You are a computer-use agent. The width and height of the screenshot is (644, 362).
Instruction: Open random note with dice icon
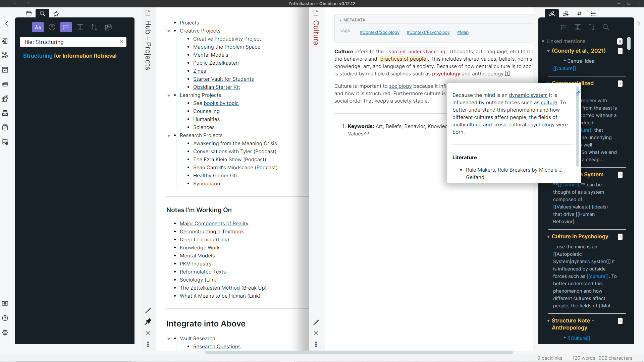click(x=5, y=127)
